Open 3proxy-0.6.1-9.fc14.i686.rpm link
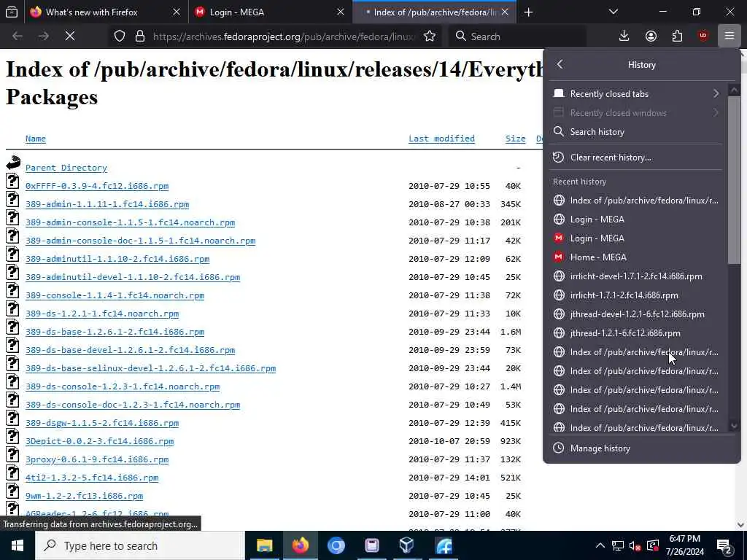Screen dimensions: 747x560 coord(97,459)
